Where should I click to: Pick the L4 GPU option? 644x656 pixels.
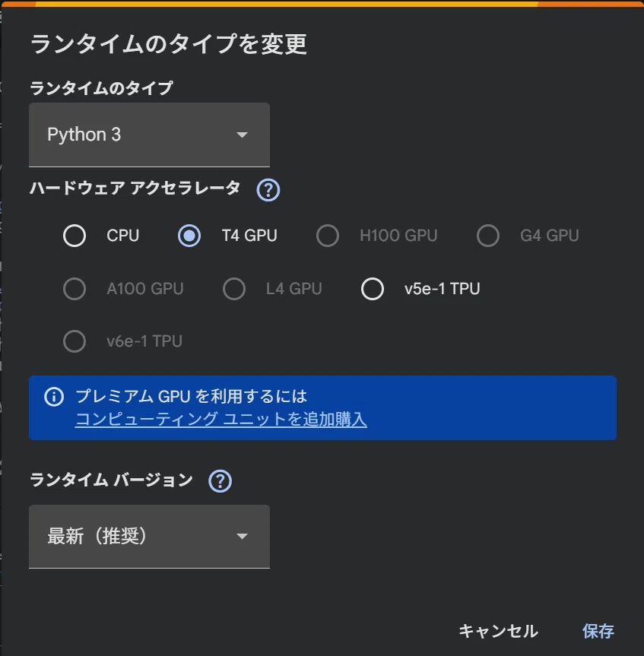click(234, 289)
